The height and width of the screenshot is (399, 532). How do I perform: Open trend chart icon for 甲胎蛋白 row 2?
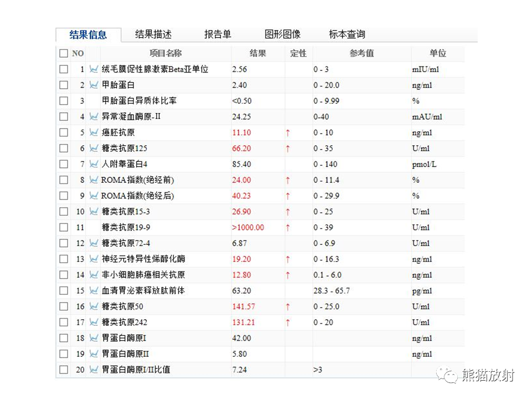click(x=94, y=85)
